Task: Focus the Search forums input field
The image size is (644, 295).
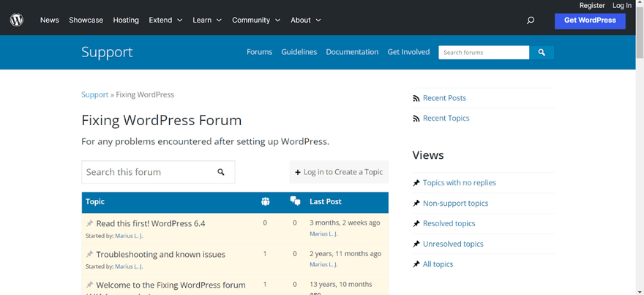Action: 484,53
